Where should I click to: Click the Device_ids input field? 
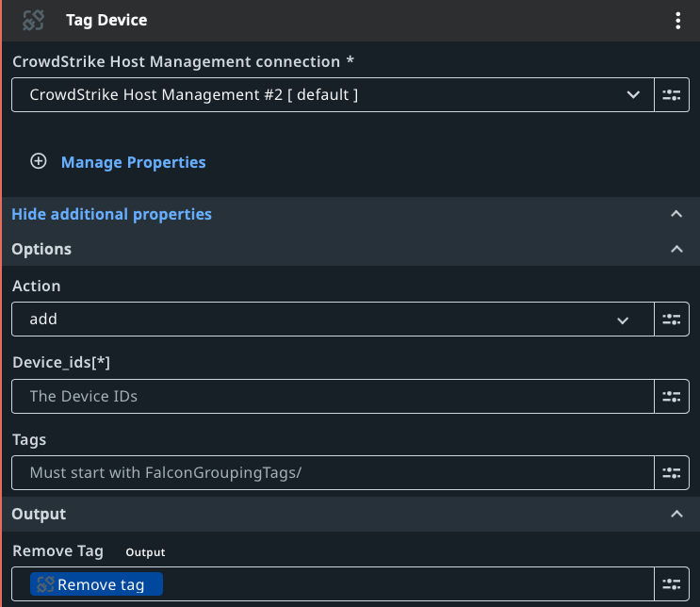coord(333,396)
